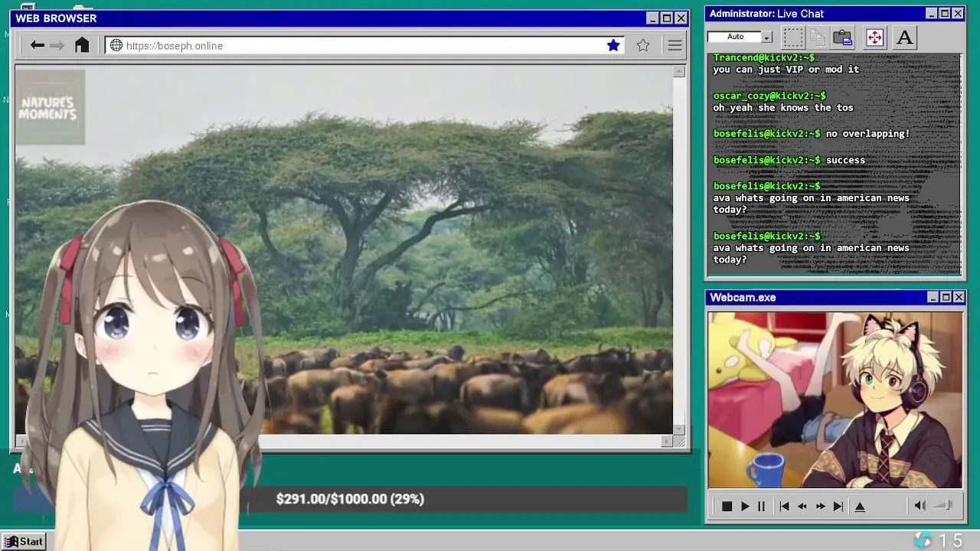Click the browser scrollbar up arrow

point(679,72)
